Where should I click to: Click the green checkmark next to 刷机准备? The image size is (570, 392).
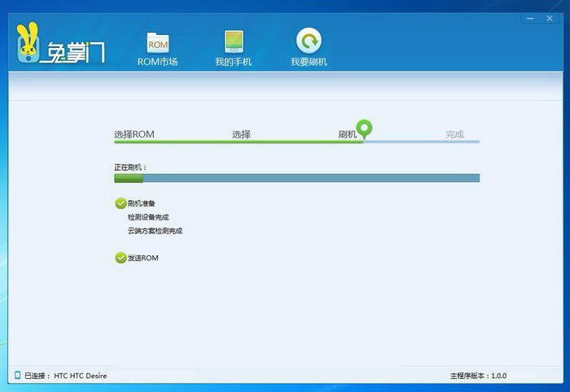tap(121, 203)
